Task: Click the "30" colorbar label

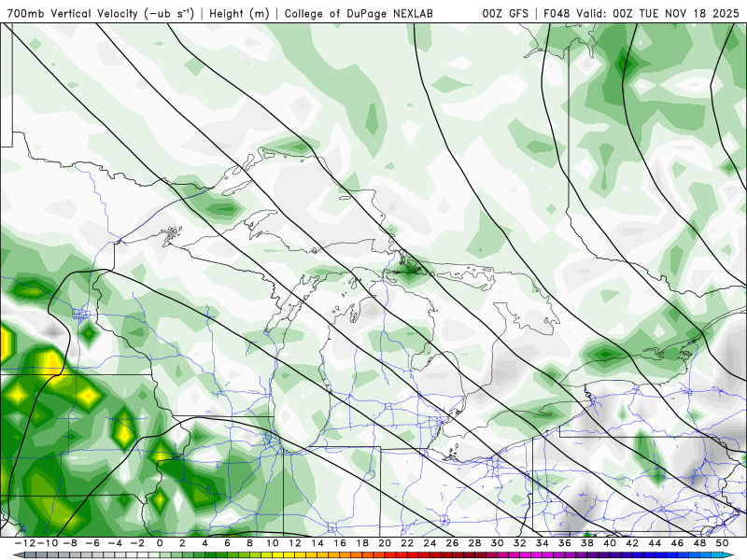Action: click(498, 543)
